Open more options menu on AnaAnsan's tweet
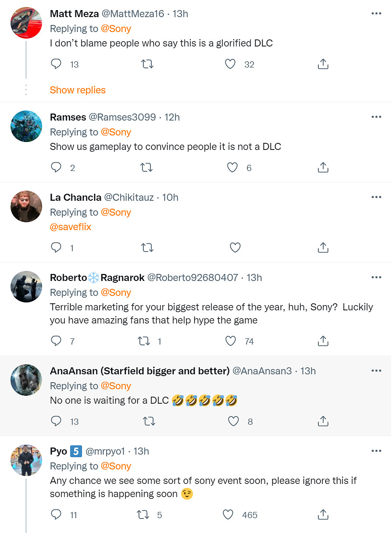The image size is (392, 533). coord(376,371)
